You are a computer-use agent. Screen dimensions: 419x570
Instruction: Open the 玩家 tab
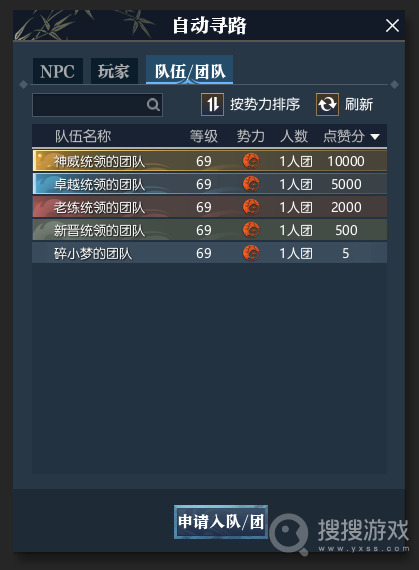tap(114, 71)
